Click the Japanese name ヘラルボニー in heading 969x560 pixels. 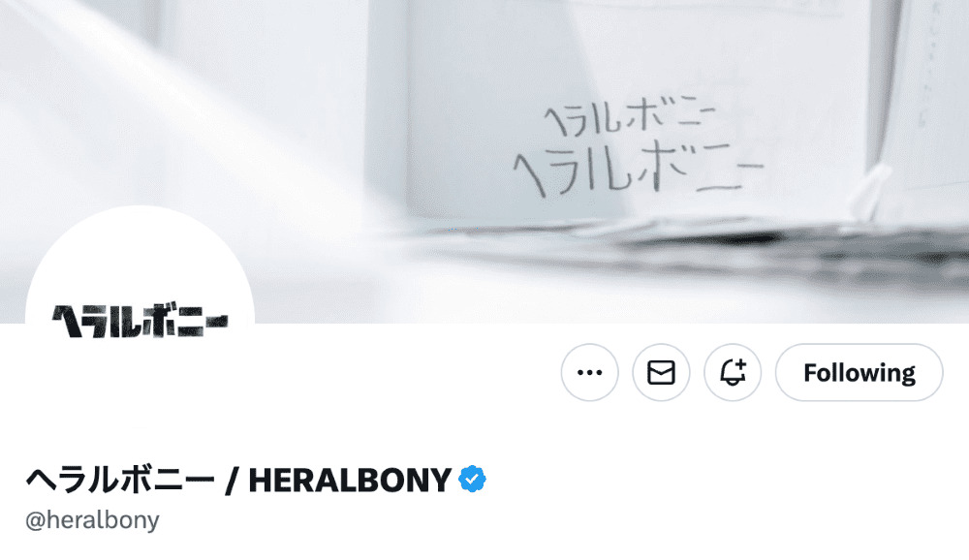coord(120,480)
